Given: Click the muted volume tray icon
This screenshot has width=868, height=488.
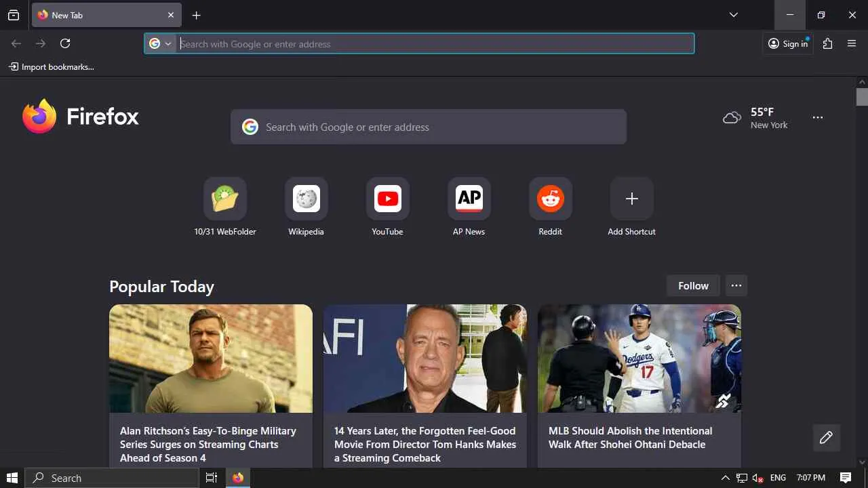Looking at the screenshot, I should click(x=758, y=478).
